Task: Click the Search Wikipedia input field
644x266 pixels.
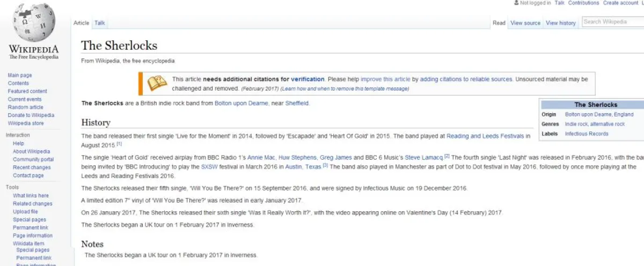Action: click(x=612, y=22)
